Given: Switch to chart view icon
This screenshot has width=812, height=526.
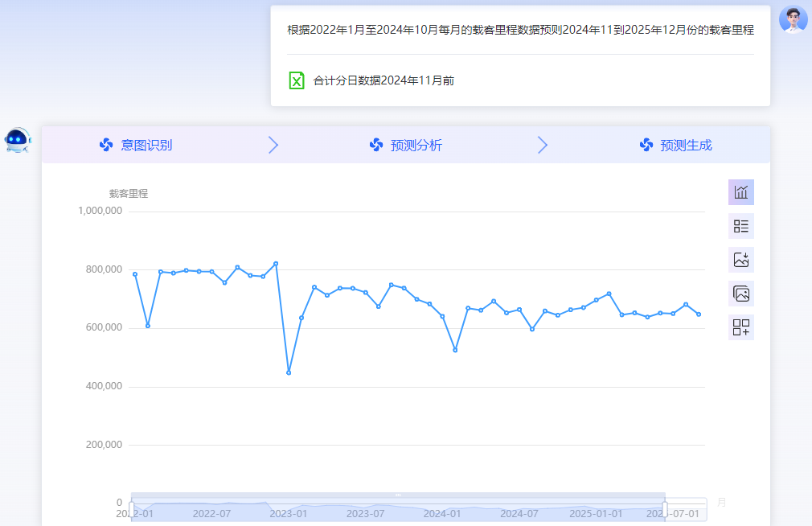Looking at the screenshot, I should pyautogui.click(x=741, y=192).
